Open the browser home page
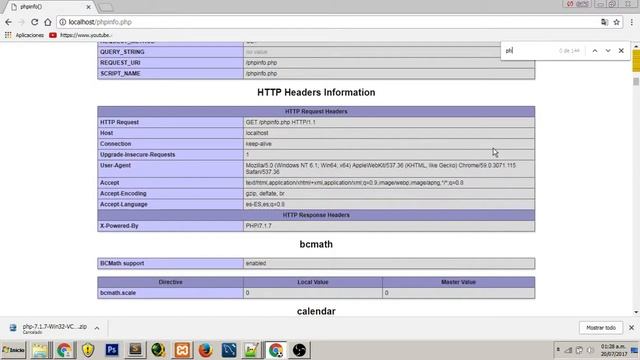Viewport: 640px width, 360px height. point(48,22)
